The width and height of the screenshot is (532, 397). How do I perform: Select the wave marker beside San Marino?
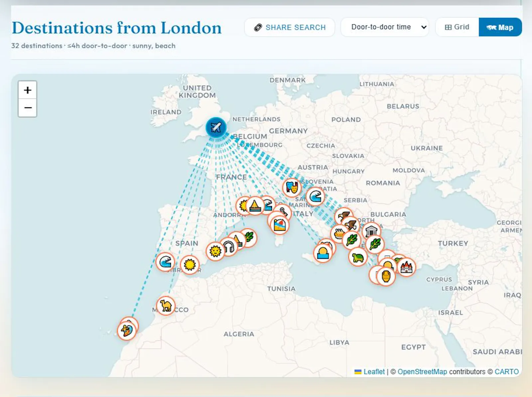pyautogui.click(x=315, y=196)
